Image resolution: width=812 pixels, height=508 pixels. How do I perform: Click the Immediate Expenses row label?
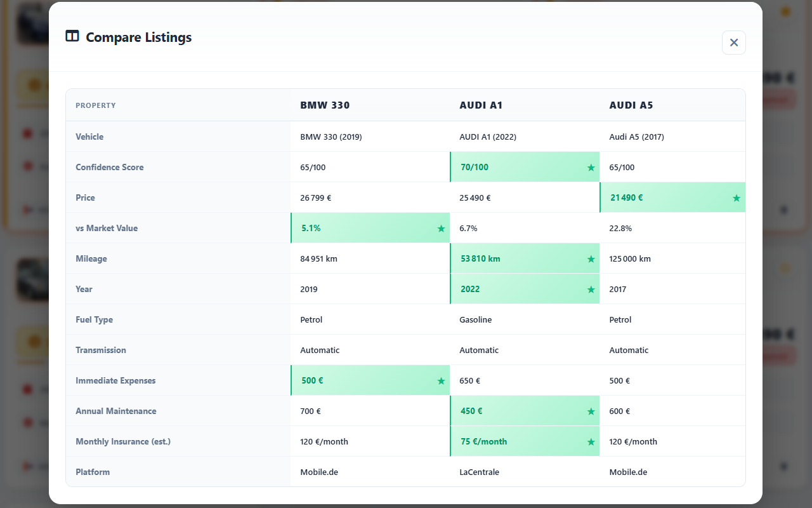pyautogui.click(x=115, y=380)
